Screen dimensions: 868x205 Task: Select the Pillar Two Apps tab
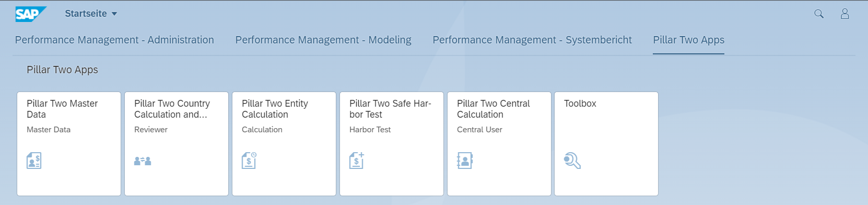click(x=688, y=40)
